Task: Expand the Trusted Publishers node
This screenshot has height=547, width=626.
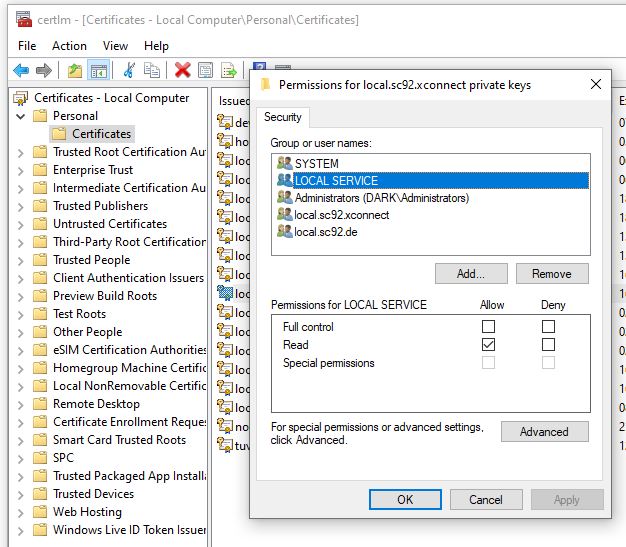Action: coord(21,206)
